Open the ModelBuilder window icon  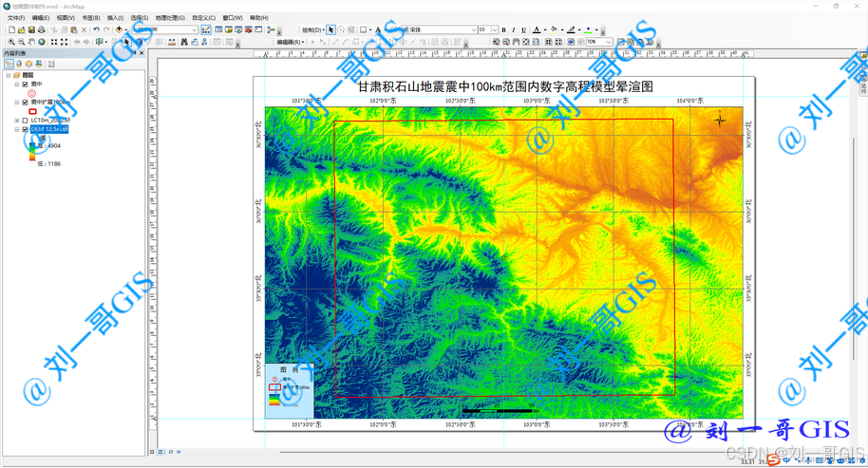click(x=271, y=29)
